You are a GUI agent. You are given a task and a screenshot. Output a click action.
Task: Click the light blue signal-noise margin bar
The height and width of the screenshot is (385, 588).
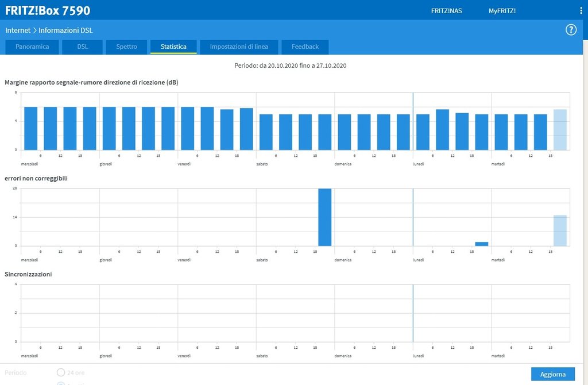tap(560, 129)
